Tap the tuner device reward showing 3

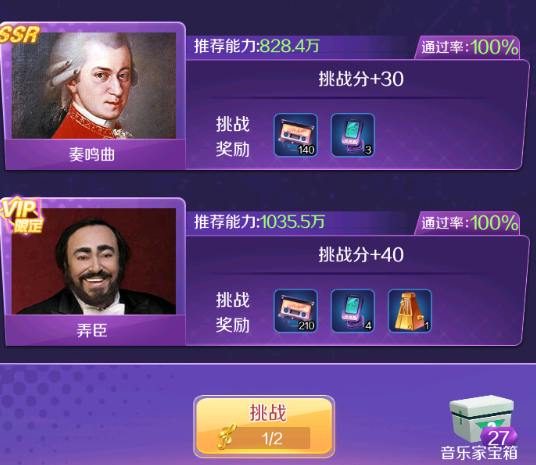(x=353, y=135)
